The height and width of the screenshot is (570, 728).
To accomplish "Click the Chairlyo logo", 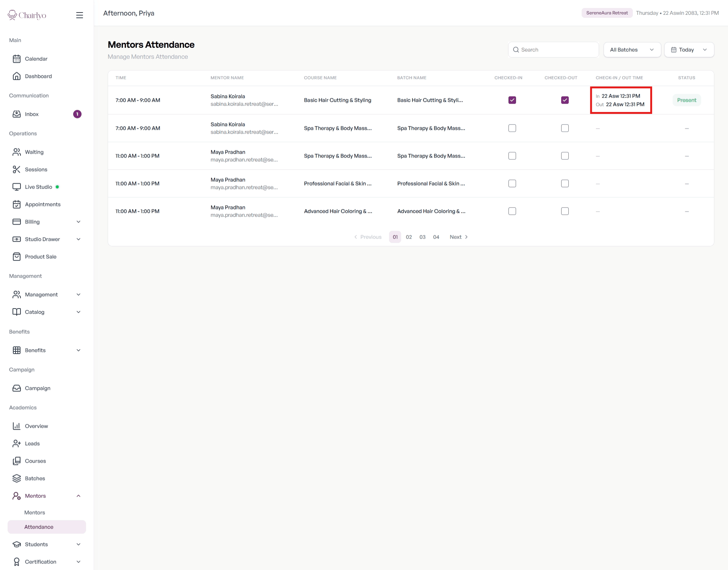I will coord(27,15).
